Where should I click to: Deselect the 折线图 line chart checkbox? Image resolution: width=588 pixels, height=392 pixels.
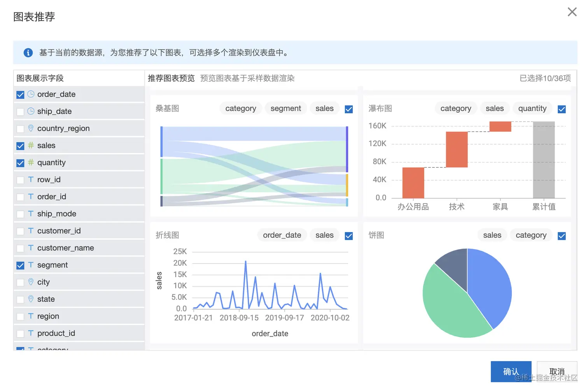pos(349,236)
